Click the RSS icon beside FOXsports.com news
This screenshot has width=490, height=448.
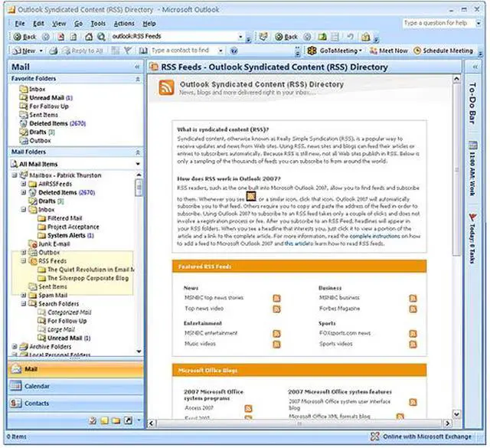413,334
